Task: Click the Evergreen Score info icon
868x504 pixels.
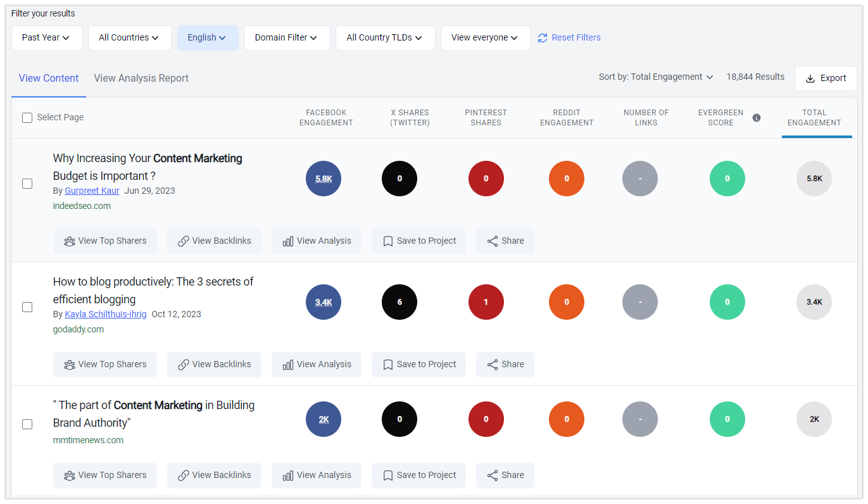Action: pos(756,118)
